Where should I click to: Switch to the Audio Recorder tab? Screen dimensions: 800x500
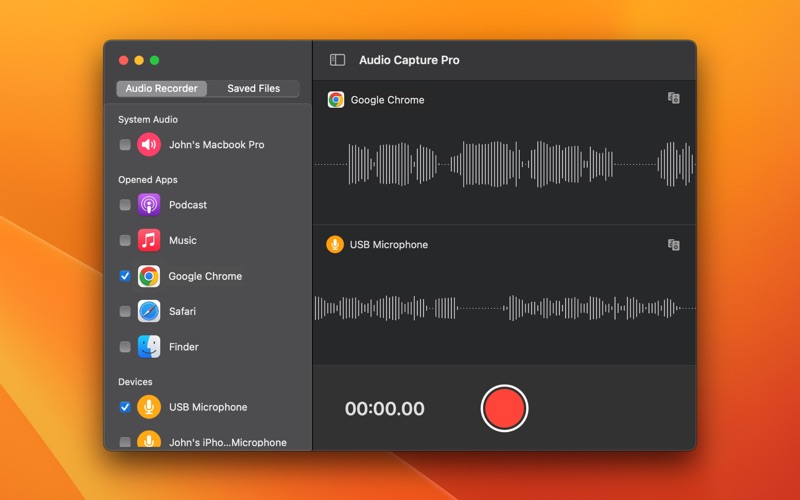point(162,88)
